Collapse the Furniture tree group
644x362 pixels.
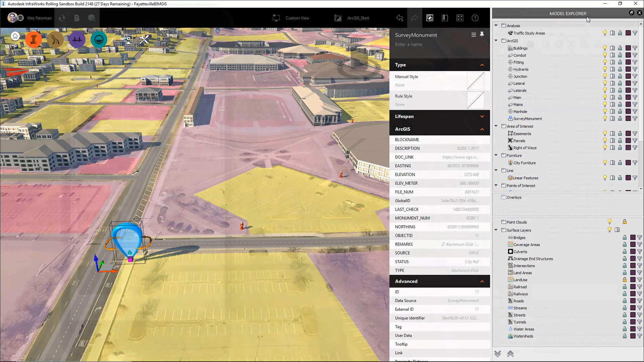point(496,155)
